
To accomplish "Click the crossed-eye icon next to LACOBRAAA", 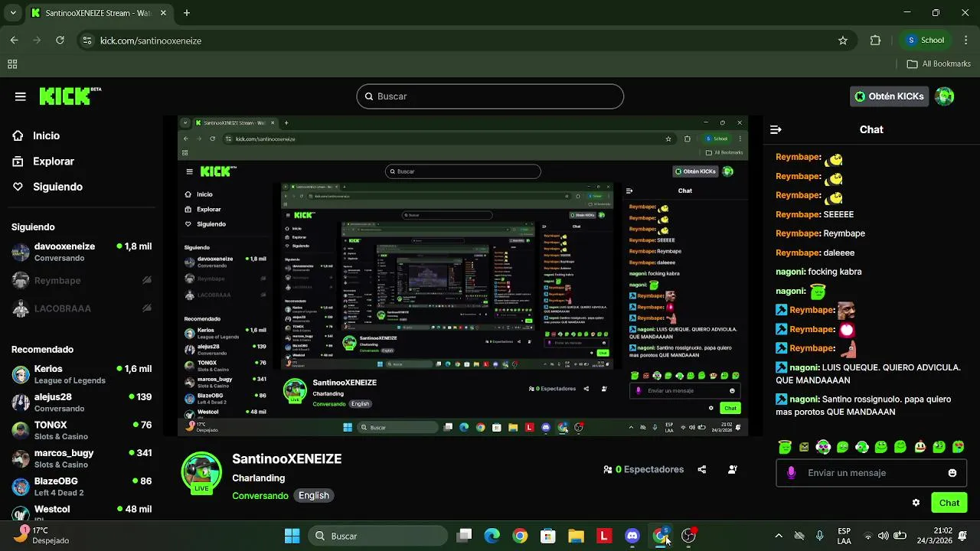I will click(147, 308).
